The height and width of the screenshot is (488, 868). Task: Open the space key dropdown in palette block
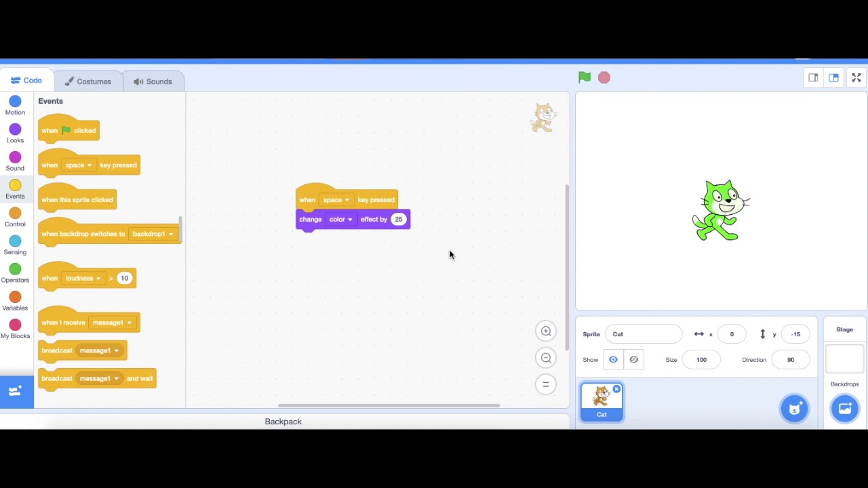(x=78, y=165)
